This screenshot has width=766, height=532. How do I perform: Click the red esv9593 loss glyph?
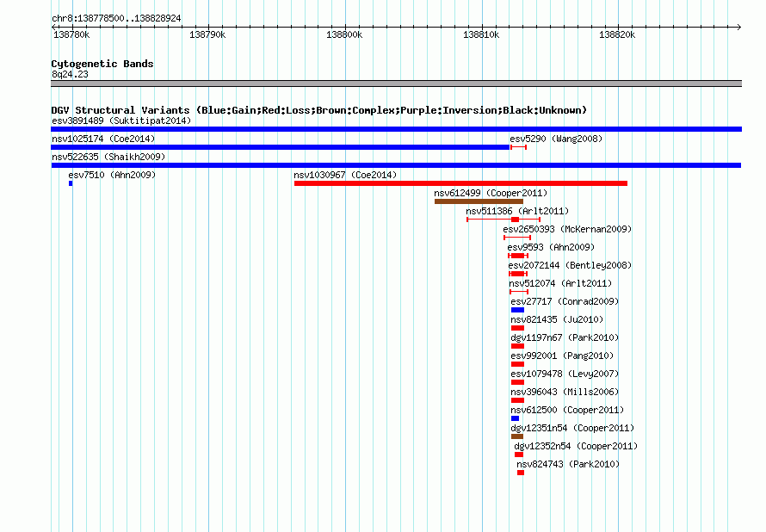click(518, 256)
